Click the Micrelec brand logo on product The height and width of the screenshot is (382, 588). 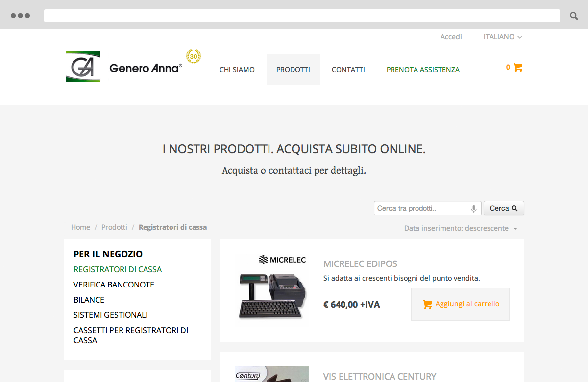pyautogui.click(x=283, y=260)
